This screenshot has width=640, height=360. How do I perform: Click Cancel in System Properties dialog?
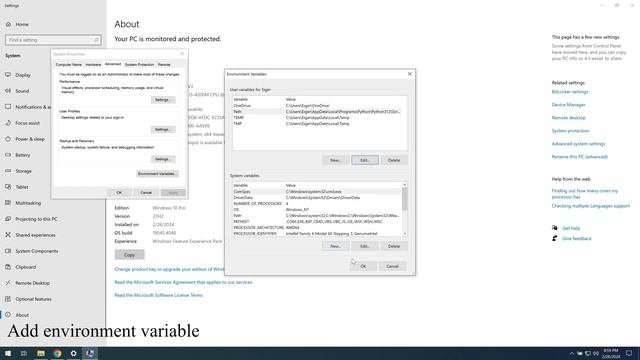click(146, 193)
